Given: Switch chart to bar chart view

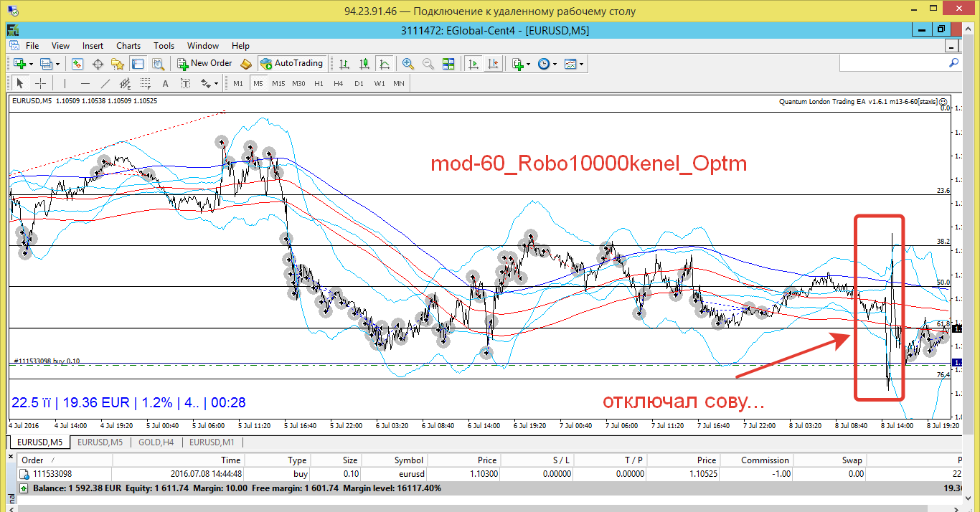Looking at the screenshot, I should coord(344,64).
